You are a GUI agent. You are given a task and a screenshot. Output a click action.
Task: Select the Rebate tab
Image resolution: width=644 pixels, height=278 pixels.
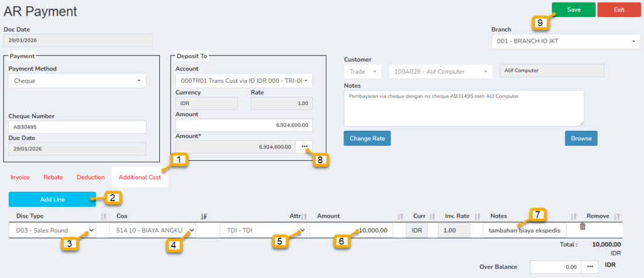tap(53, 177)
